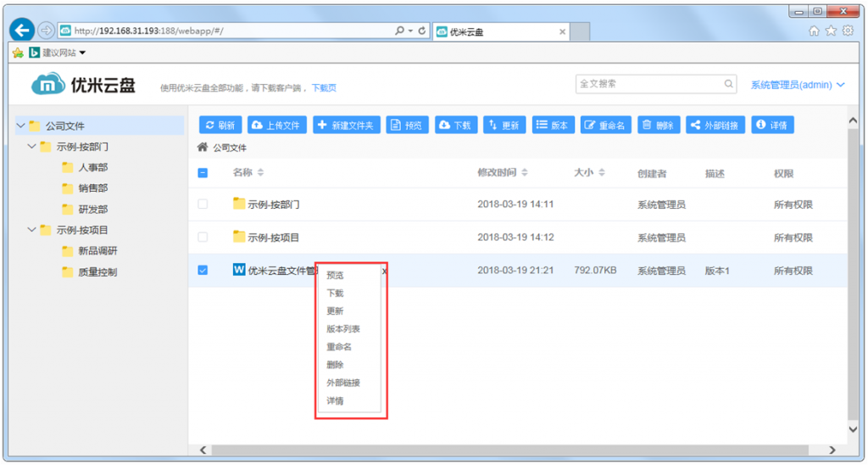Screen dimensions: 868x465
Task: Choose 版本列表 from the context menu
Action: [x=343, y=329]
